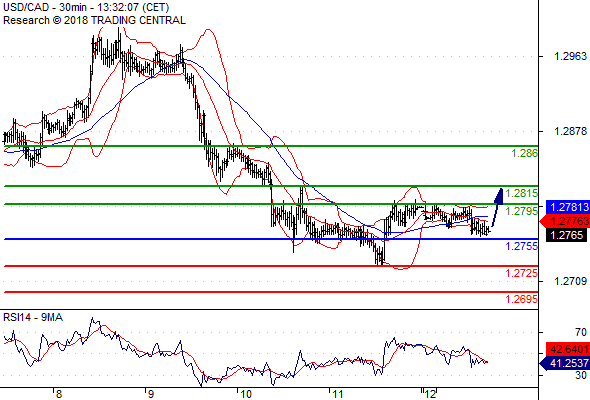590x400 pixels.
Task: Click the RSI axis value 70
Action: click(x=581, y=332)
